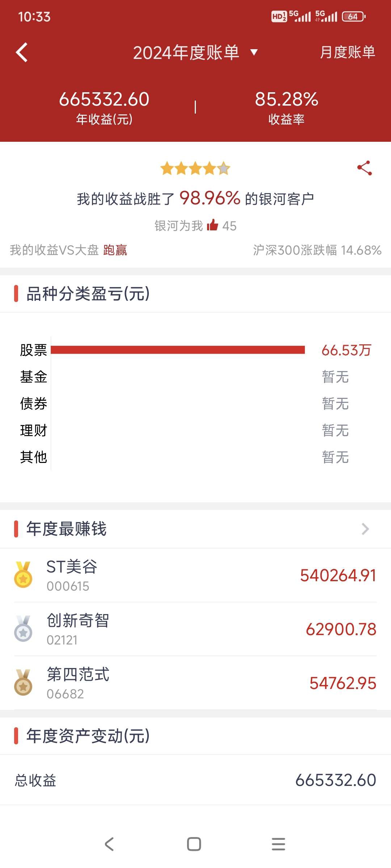Viewport: 391px width, 868px height.
Task: Open the 创新奇智 02121 stock entry
Action: tap(195, 629)
